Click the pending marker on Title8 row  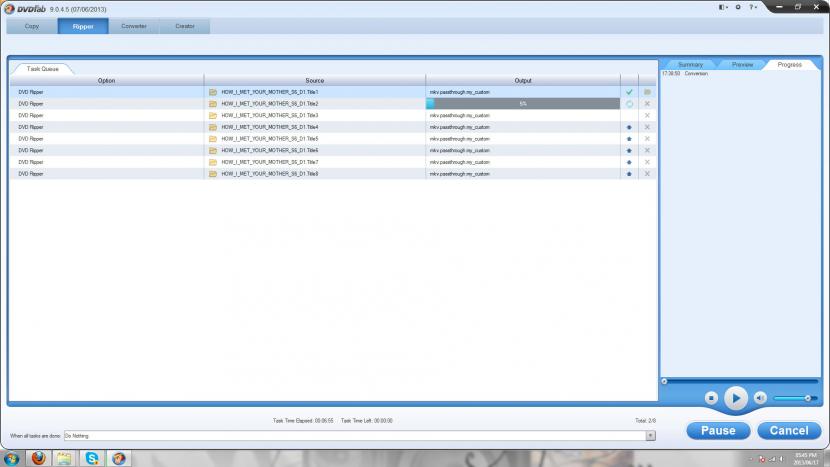point(629,174)
